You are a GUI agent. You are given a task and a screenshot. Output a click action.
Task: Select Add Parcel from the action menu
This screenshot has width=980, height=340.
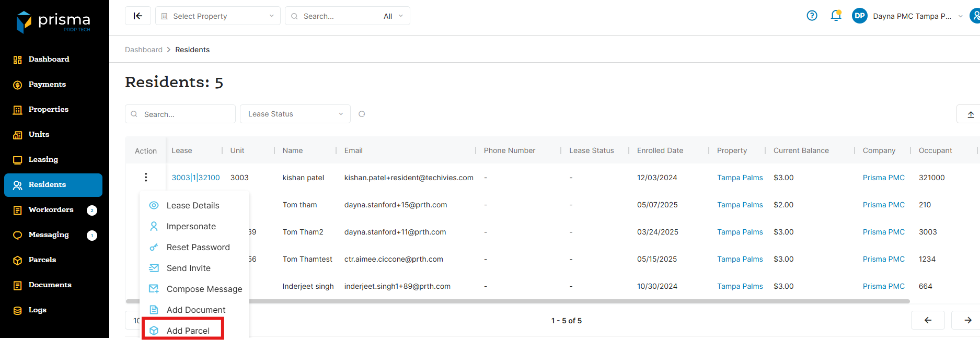[x=188, y=331]
